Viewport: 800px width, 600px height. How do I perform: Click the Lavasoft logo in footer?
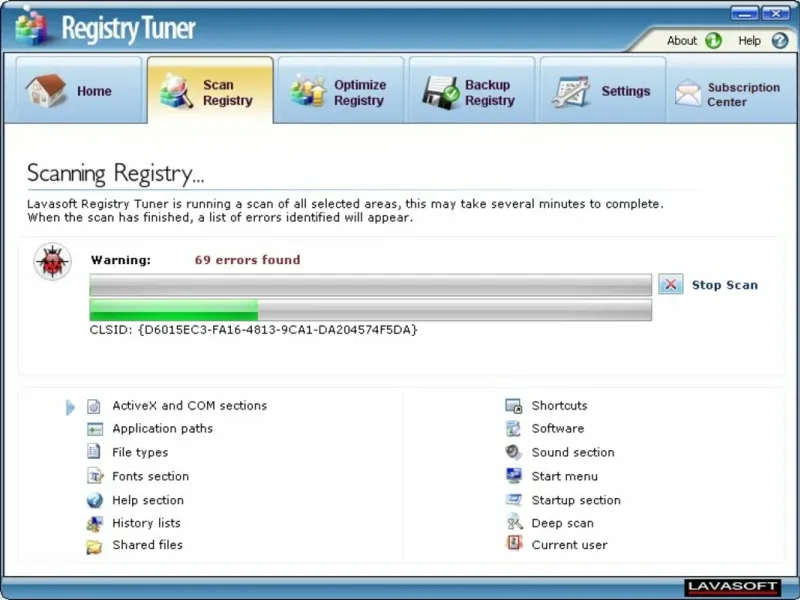coord(733,587)
